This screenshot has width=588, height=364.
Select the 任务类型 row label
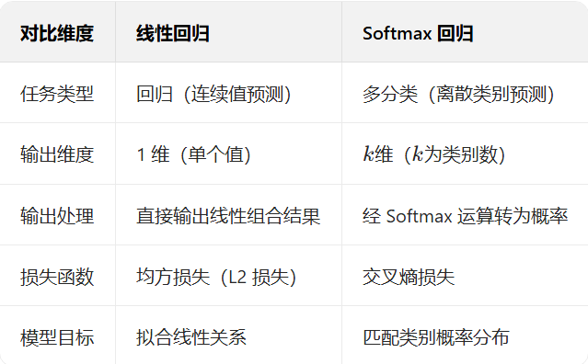coord(57,94)
